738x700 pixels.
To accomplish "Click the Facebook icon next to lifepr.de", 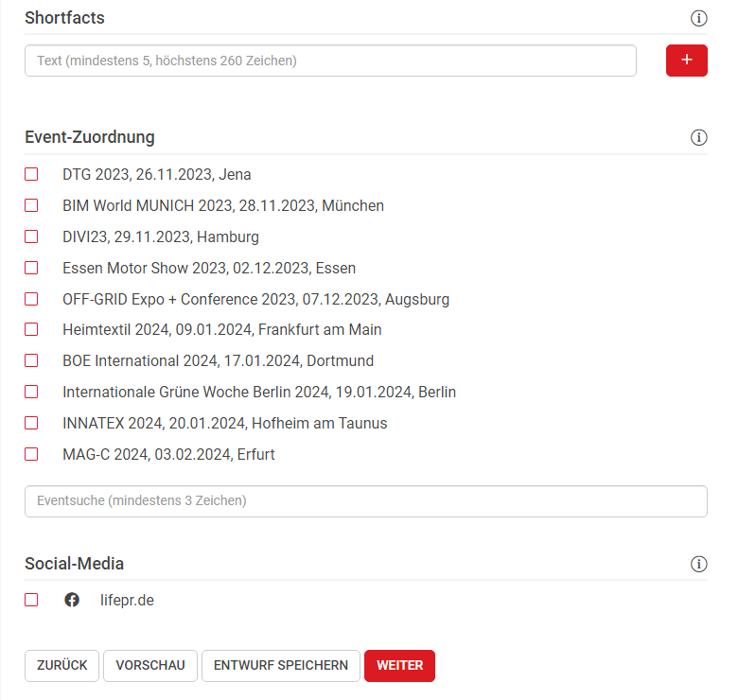I will click(x=72, y=600).
